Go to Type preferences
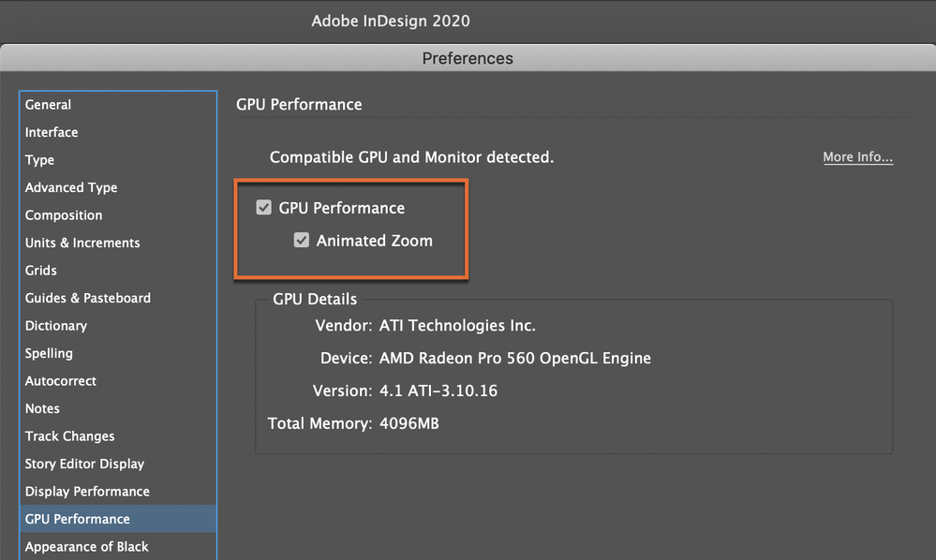Image resolution: width=936 pixels, height=560 pixels. pyautogui.click(x=40, y=160)
